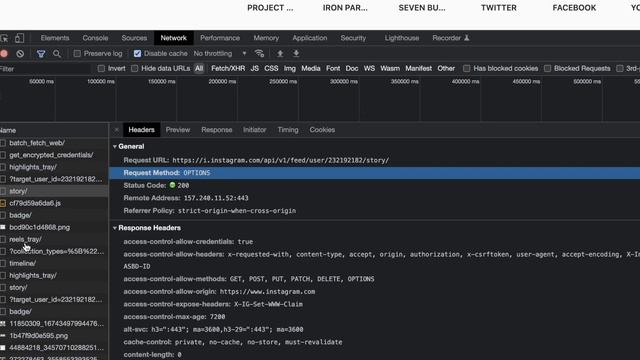Uncheck the Disable cache checkbox

coord(137,53)
